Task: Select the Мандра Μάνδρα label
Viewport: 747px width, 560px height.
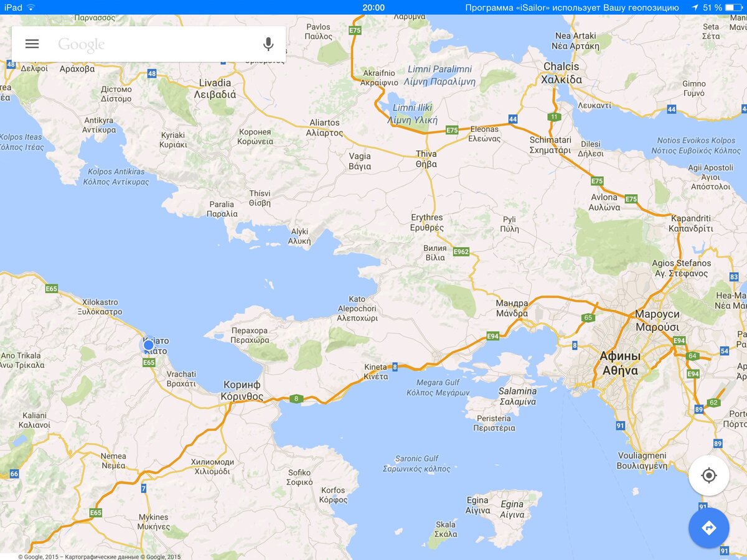Action: (512, 308)
